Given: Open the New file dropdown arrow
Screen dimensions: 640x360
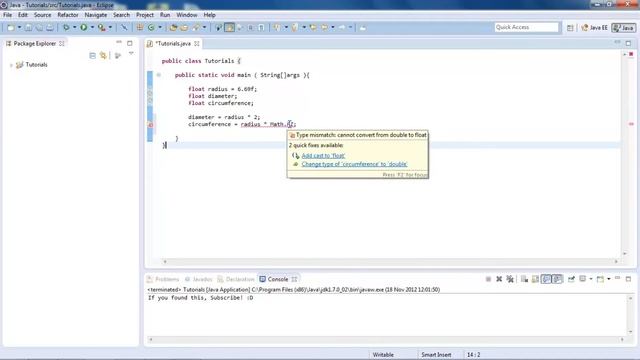Looking at the screenshot, I should 19,28.
